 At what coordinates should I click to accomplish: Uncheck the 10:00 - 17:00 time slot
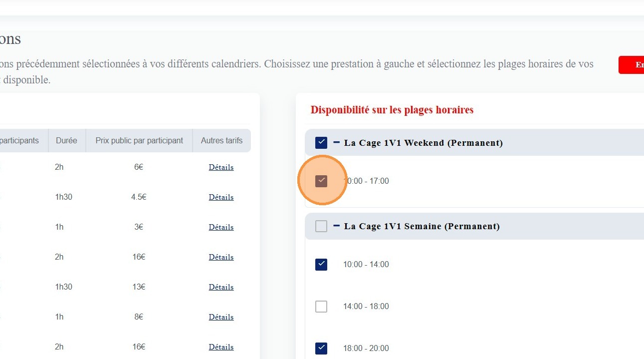321,181
